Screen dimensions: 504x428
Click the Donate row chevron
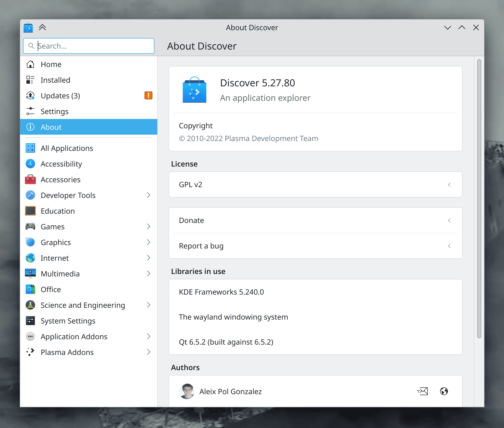449,220
